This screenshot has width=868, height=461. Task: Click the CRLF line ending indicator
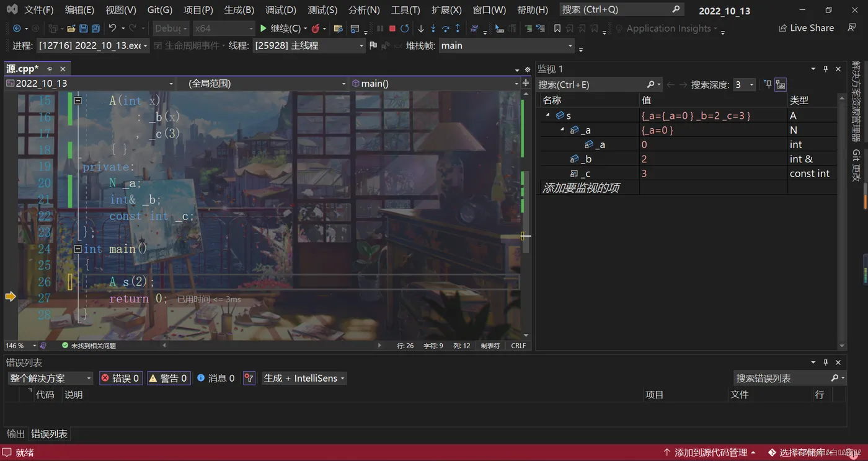click(518, 346)
